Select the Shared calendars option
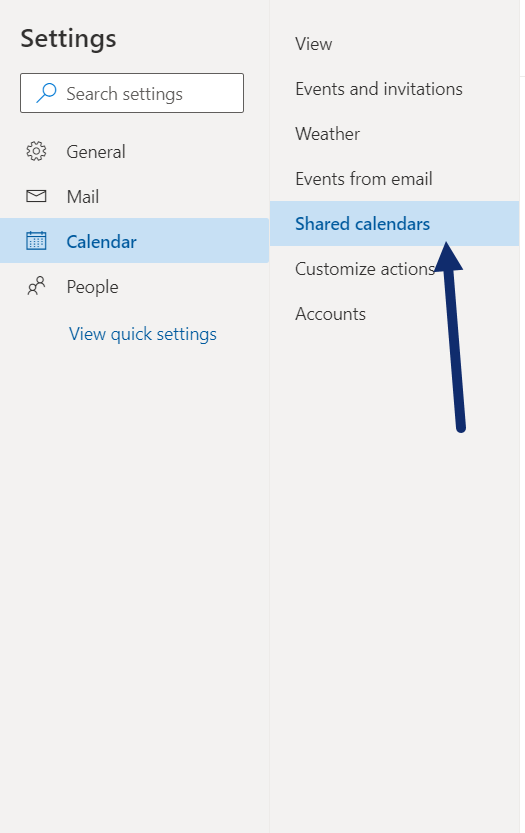The image size is (525, 833). click(x=394, y=224)
